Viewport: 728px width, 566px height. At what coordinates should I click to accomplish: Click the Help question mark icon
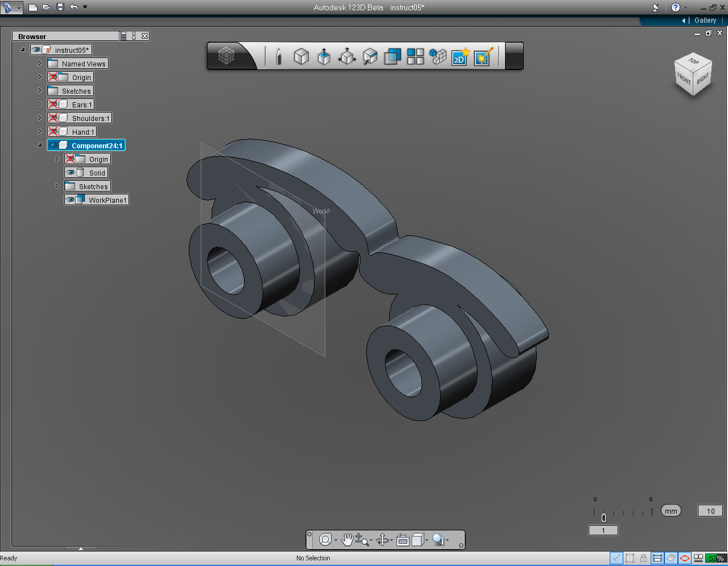[675, 7]
